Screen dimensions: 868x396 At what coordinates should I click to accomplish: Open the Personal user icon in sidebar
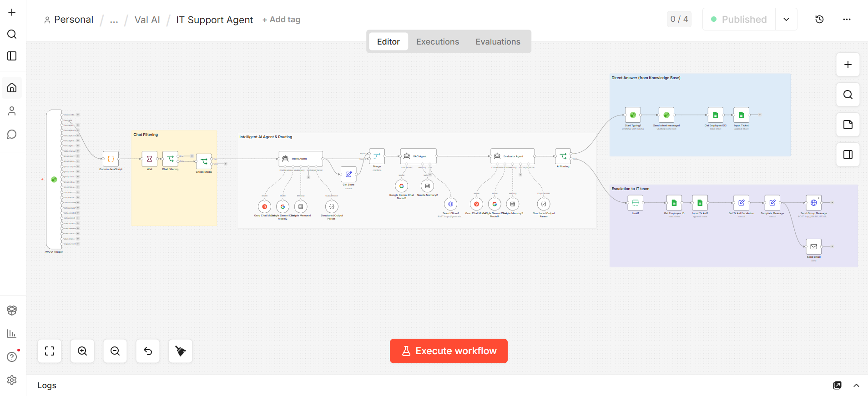point(12,111)
